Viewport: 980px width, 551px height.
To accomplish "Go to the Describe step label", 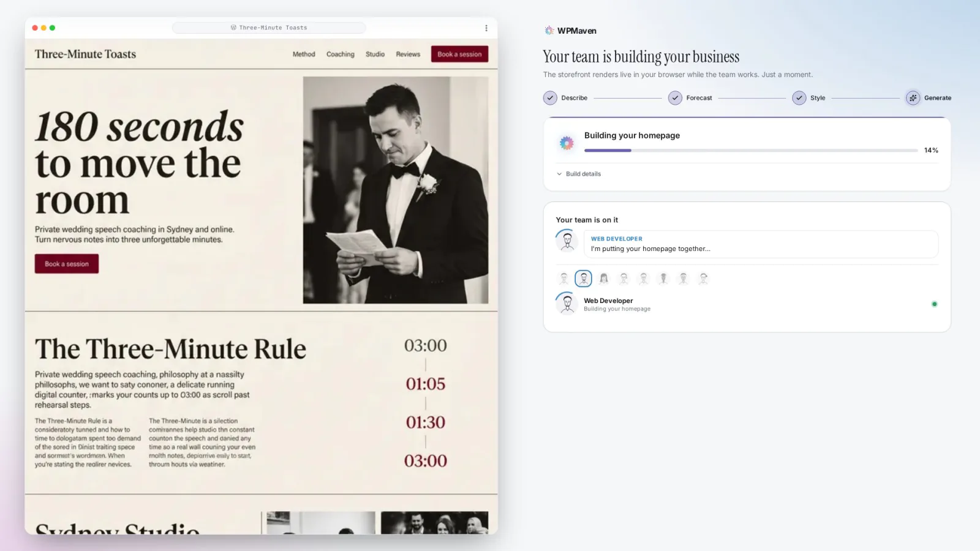I will pos(575,98).
